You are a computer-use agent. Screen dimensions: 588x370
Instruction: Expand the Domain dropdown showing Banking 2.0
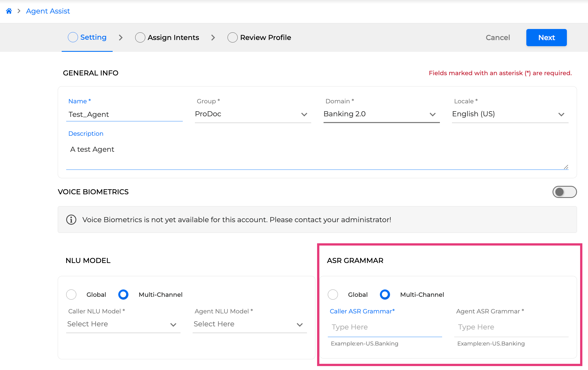(x=381, y=114)
